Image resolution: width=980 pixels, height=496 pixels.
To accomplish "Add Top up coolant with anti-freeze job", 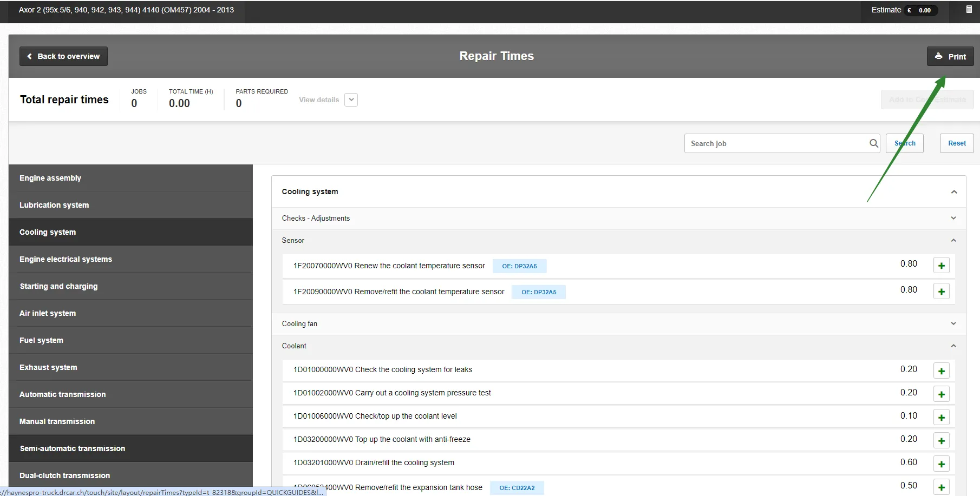I will point(942,441).
